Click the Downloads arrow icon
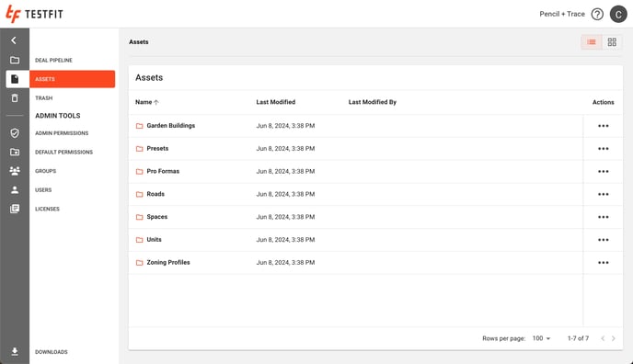 (15, 351)
